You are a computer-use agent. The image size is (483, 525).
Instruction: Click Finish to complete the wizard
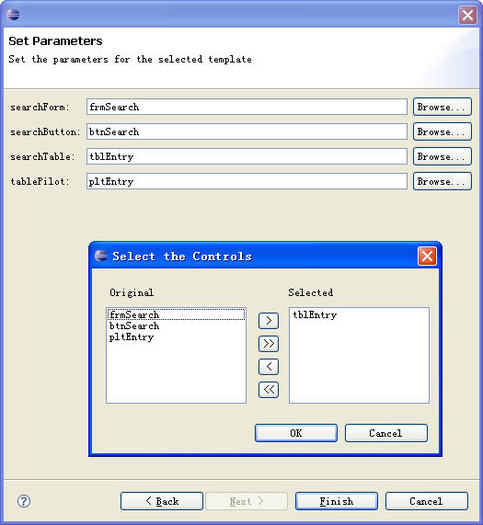pyautogui.click(x=336, y=501)
